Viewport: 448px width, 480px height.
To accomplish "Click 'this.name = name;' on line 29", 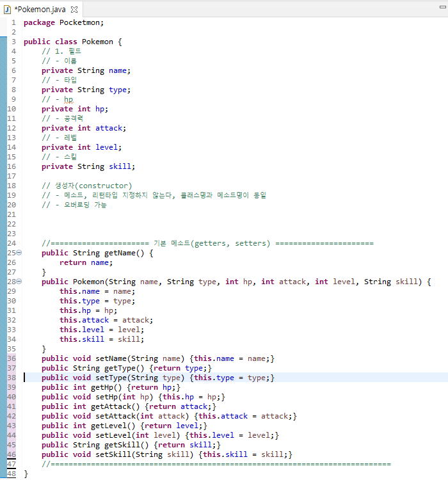I will point(97,291).
